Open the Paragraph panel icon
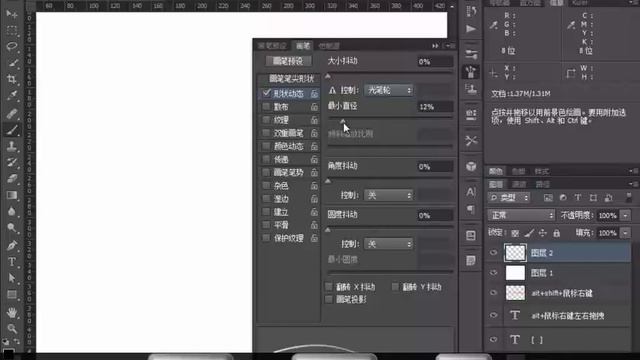The height and width of the screenshot is (360, 640). pyautogui.click(x=471, y=210)
